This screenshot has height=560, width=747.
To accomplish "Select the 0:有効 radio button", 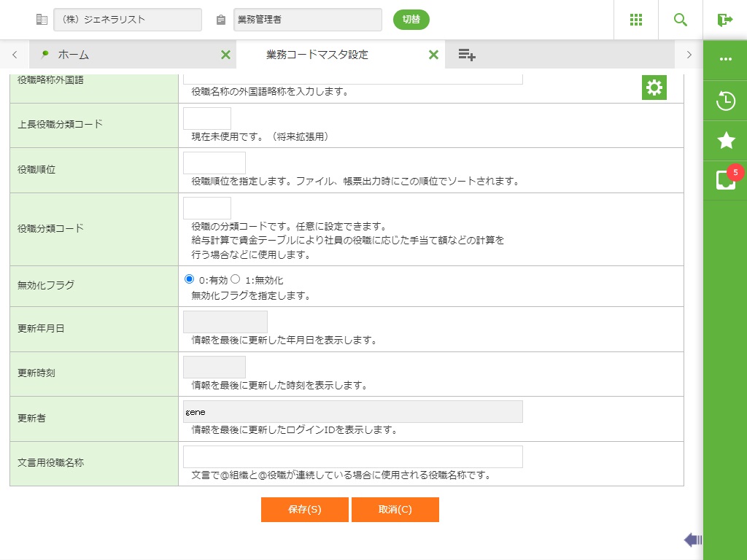I will 190,279.
